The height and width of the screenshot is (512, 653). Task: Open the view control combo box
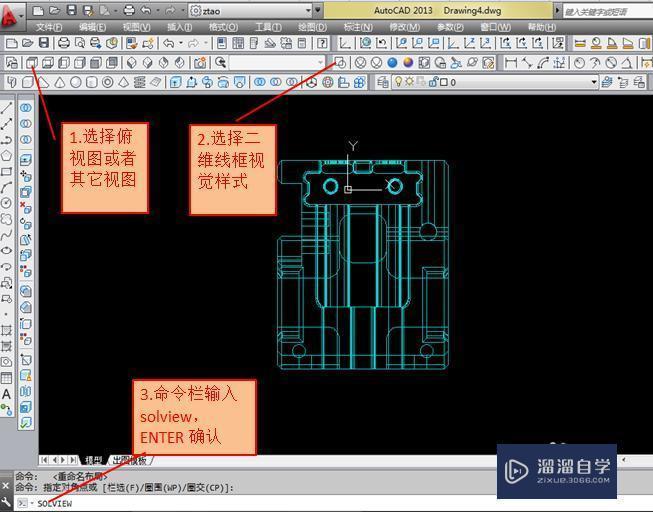[277, 63]
